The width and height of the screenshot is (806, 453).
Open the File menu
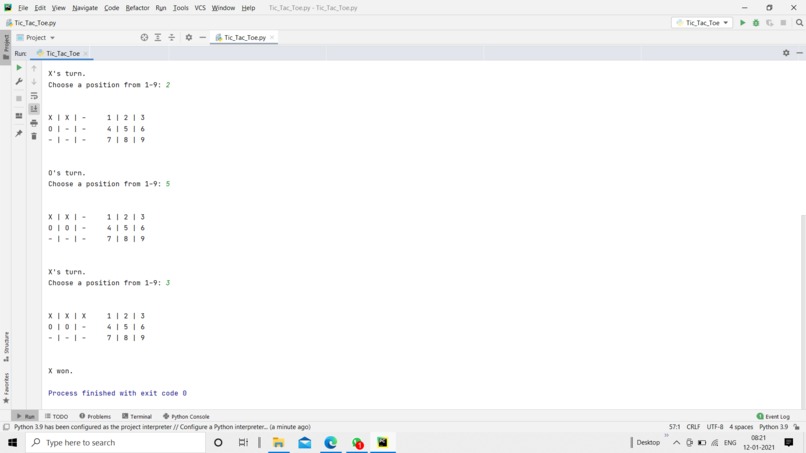(23, 8)
